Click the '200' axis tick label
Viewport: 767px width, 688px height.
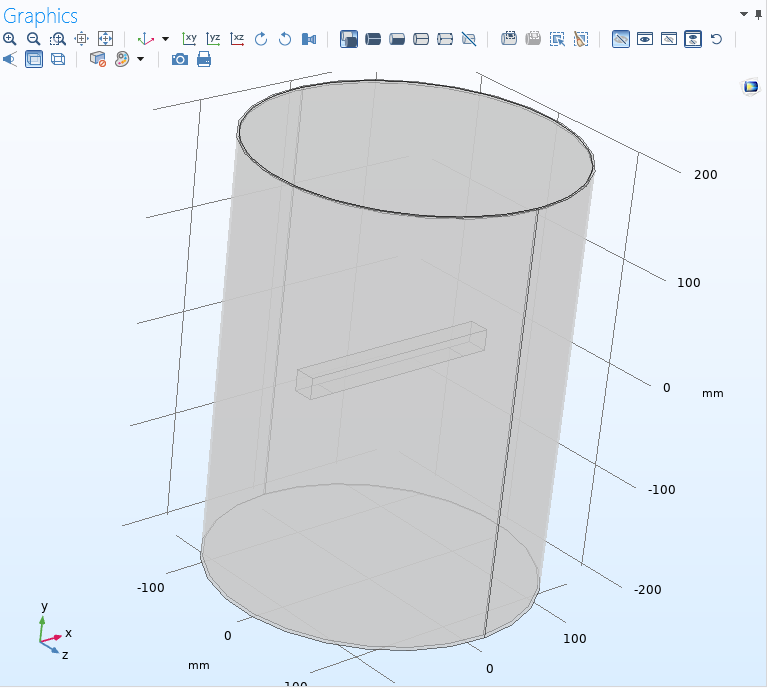[x=705, y=175]
